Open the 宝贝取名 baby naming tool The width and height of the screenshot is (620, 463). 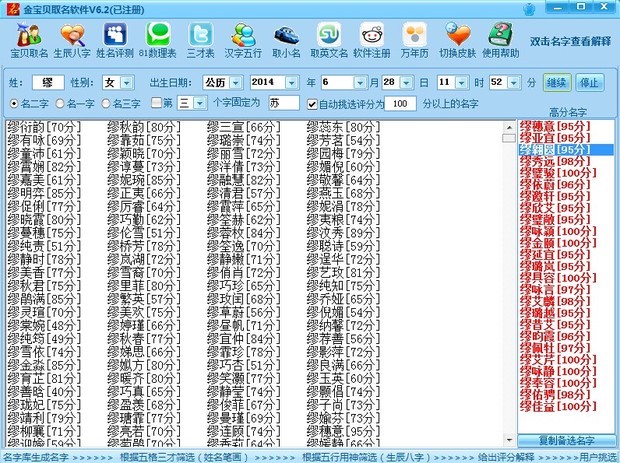pos(28,41)
